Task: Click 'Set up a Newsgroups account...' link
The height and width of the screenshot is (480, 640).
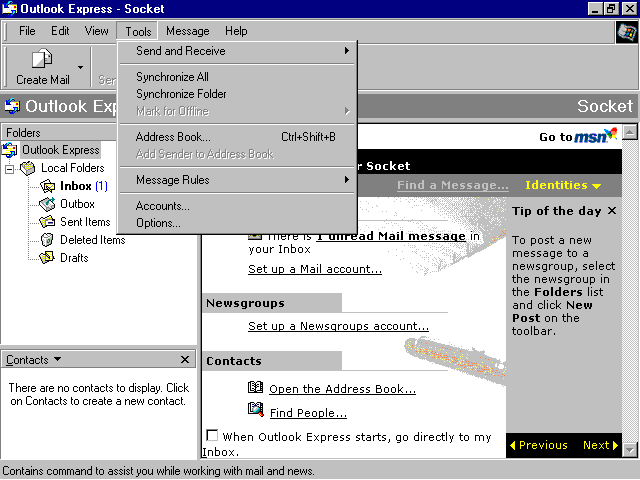Action: (338, 326)
